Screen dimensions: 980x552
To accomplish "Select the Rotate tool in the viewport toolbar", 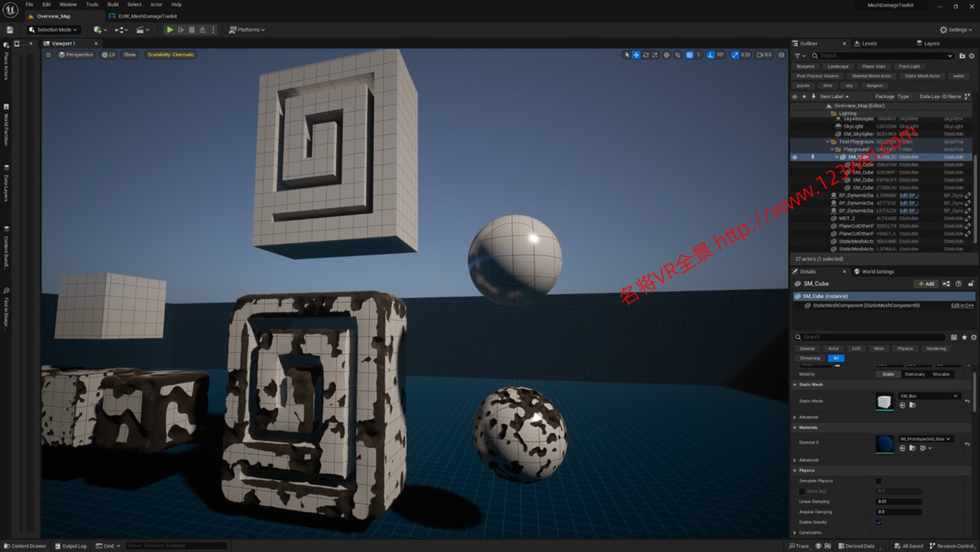I will pyautogui.click(x=645, y=54).
